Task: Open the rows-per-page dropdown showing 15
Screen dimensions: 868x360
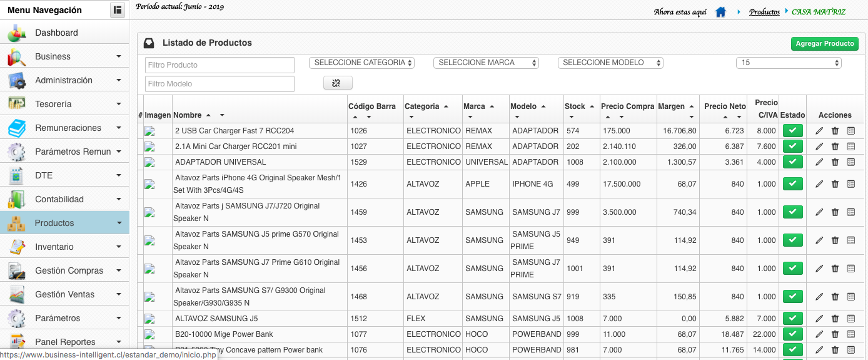Action: [789, 63]
